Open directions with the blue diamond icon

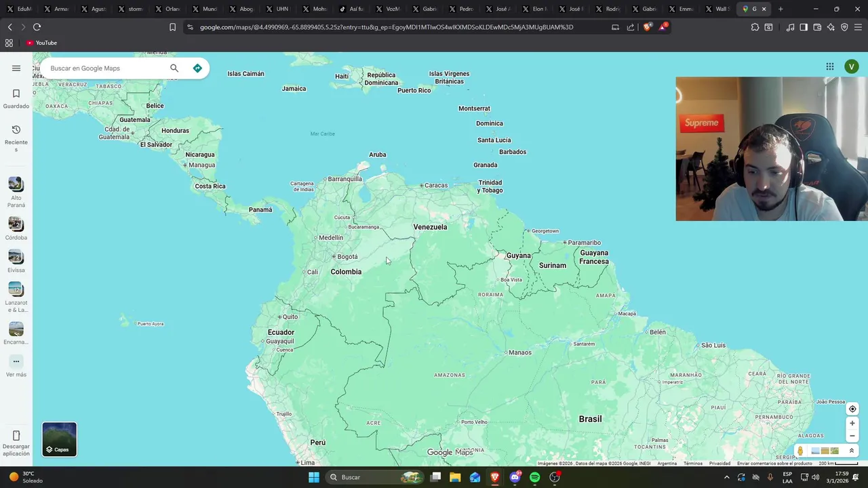197,68
